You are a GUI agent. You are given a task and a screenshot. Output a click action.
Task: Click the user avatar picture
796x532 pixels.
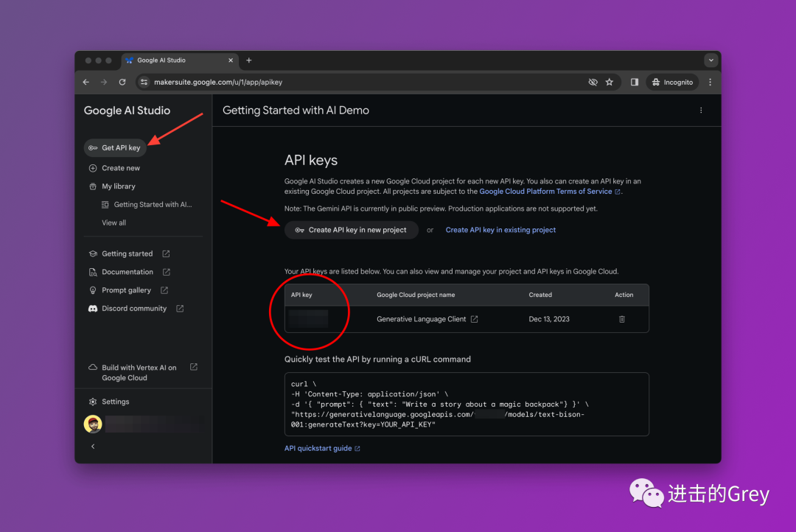coord(93,424)
